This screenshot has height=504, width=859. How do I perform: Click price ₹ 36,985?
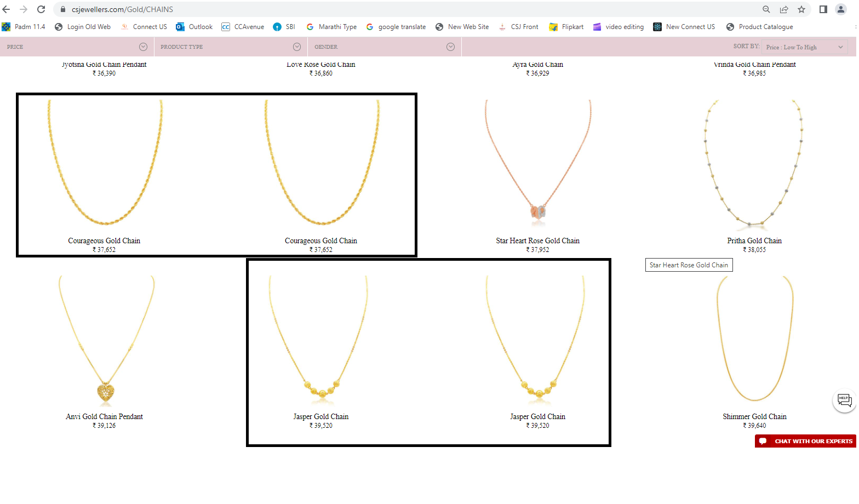click(754, 73)
